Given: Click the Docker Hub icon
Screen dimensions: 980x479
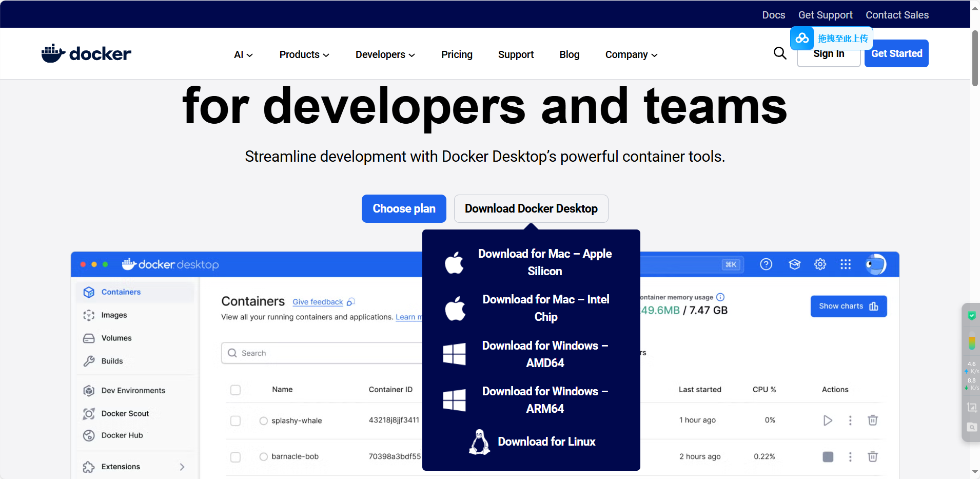Looking at the screenshot, I should coord(89,435).
